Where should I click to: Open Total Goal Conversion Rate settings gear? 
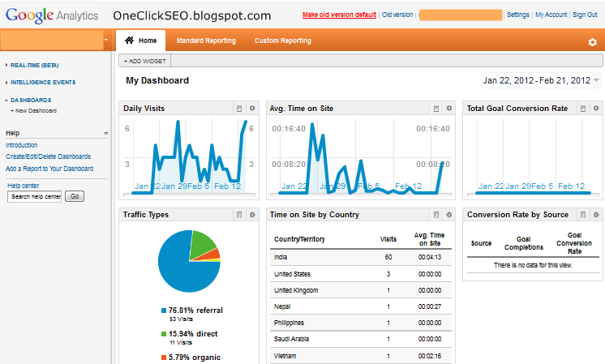pyautogui.click(x=596, y=109)
